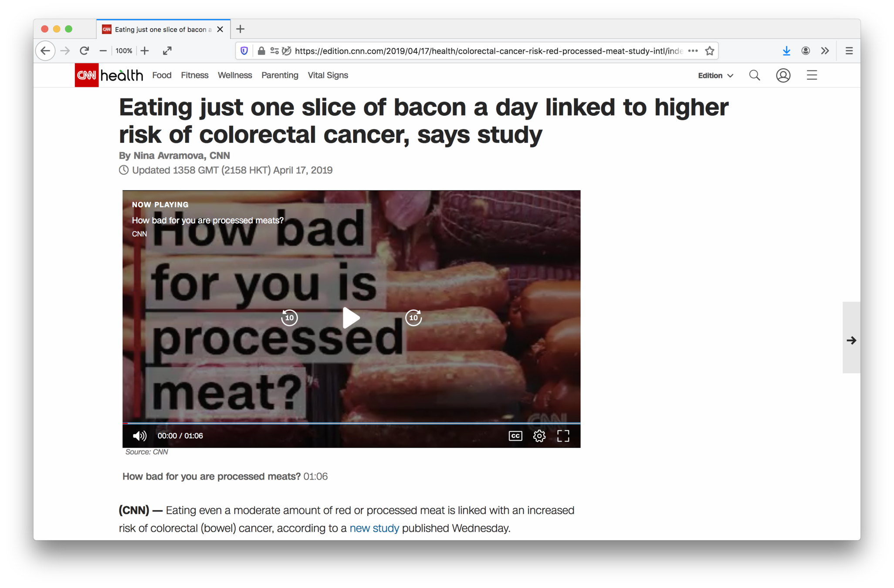Select the Food navigation tab
Screen dimensions: 894x588
[162, 75]
